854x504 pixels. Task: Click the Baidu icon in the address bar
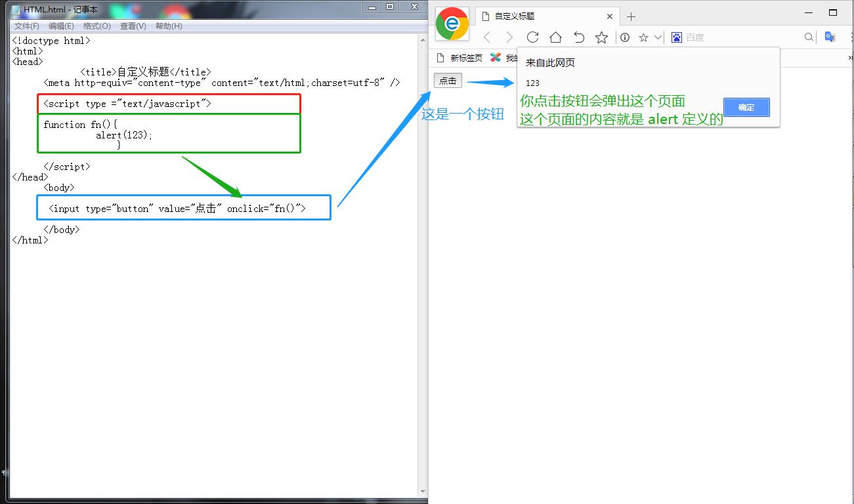coord(676,37)
